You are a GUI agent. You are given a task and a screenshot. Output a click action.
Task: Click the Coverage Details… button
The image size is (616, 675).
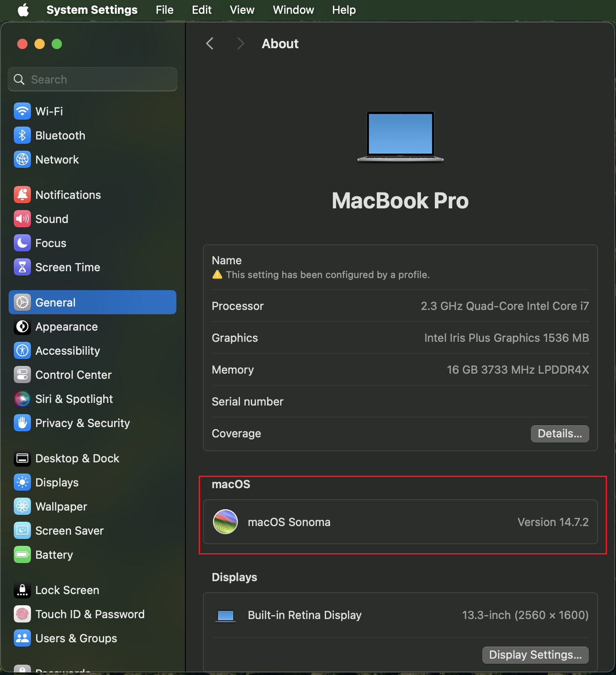560,433
